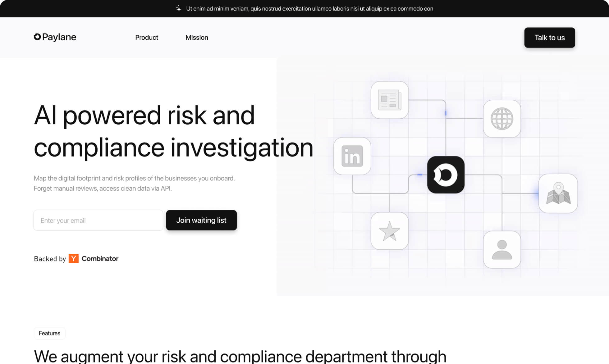The width and height of the screenshot is (609, 364).
Task: Click the LinkedIn icon tile
Action: (352, 156)
